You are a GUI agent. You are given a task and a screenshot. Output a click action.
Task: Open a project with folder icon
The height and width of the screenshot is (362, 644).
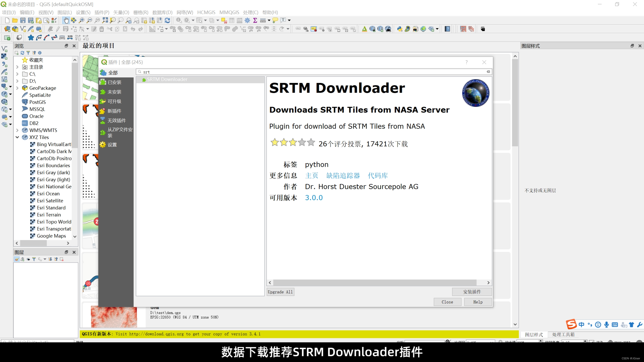pyautogui.click(x=15, y=21)
